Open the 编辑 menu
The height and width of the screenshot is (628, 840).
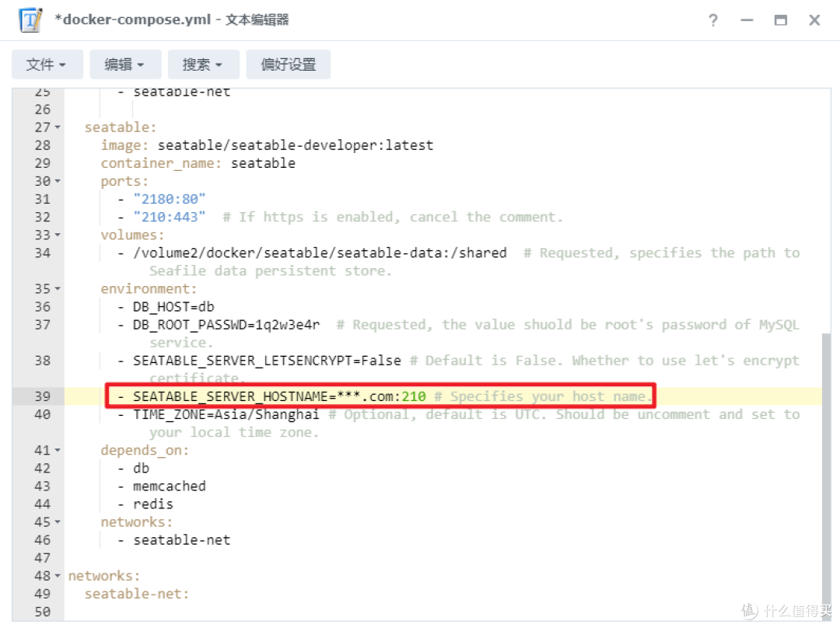pos(124,65)
